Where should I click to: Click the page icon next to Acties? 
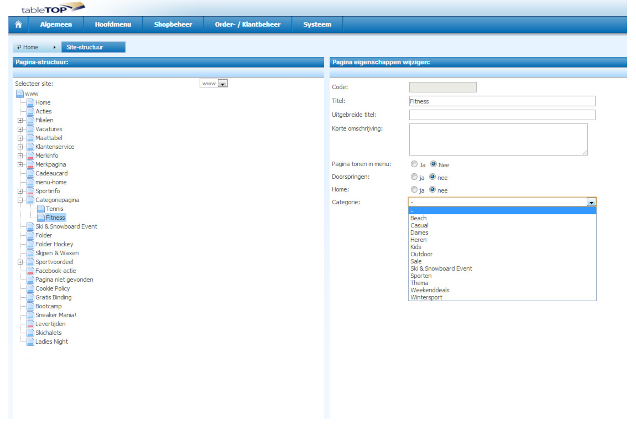click(30, 111)
